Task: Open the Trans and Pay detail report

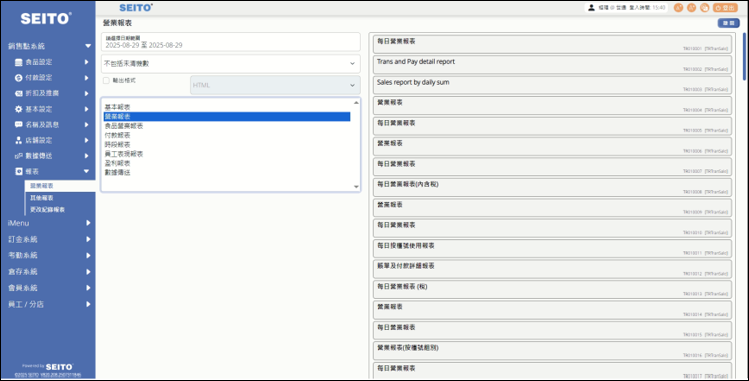Action: [552, 65]
